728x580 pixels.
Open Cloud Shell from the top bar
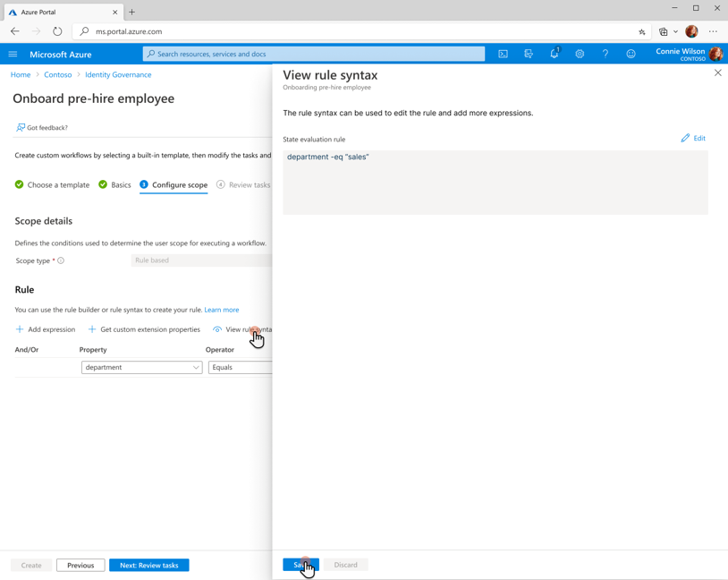pos(503,54)
